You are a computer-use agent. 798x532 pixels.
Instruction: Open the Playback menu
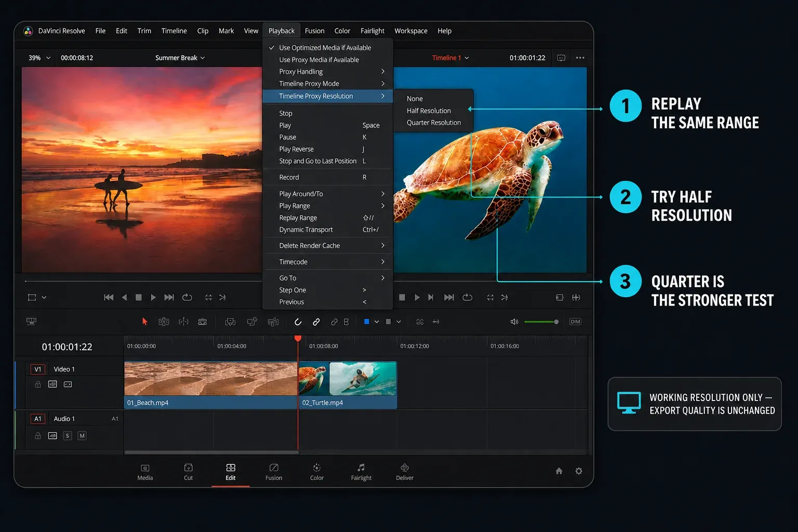[x=282, y=31]
